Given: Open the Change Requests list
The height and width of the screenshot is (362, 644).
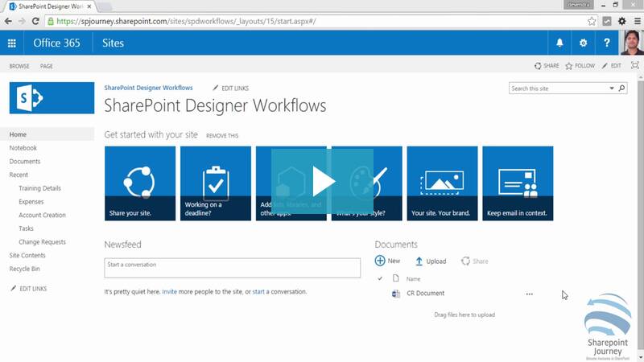Looking at the screenshot, I should [43, 242].
